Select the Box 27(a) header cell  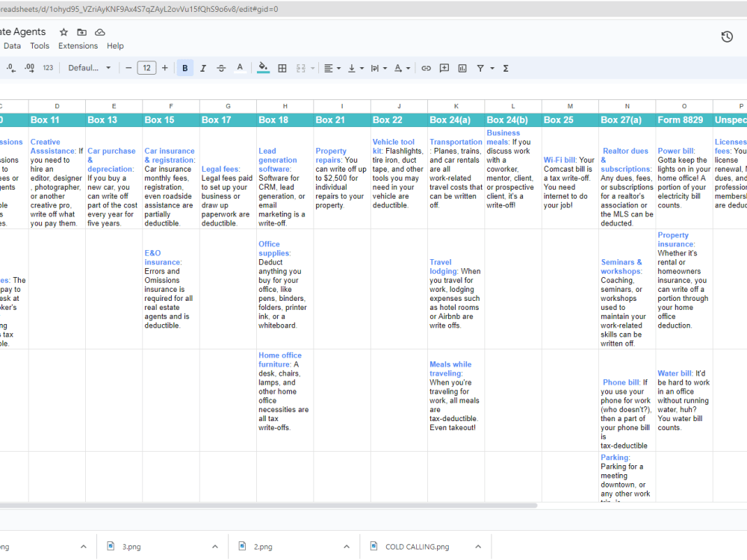coord(627,120)
